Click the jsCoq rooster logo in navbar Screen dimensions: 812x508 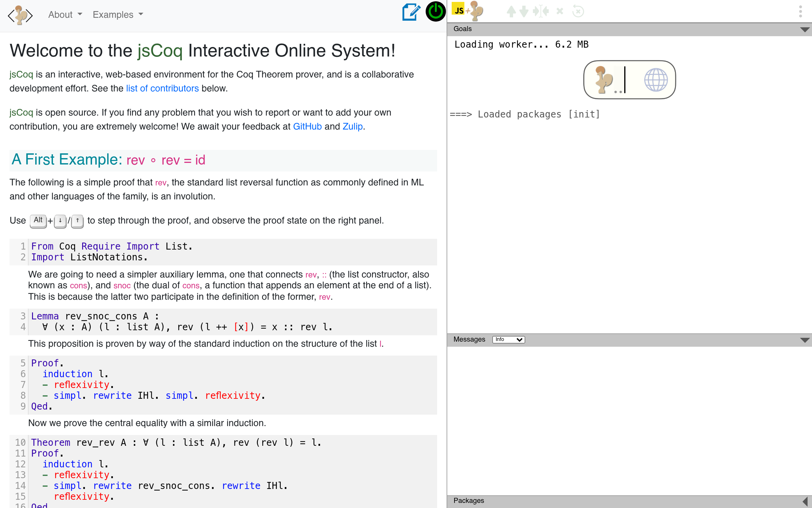(20, 15)
